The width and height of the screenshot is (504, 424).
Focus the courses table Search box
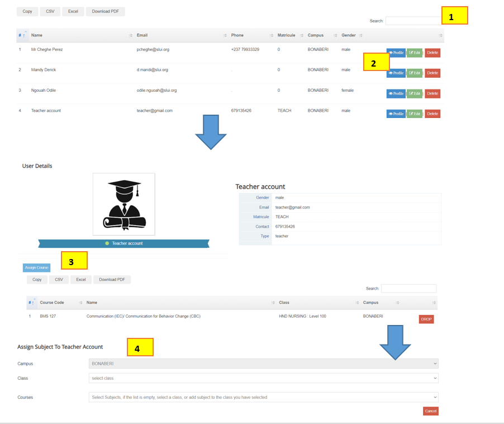[408, 289]
